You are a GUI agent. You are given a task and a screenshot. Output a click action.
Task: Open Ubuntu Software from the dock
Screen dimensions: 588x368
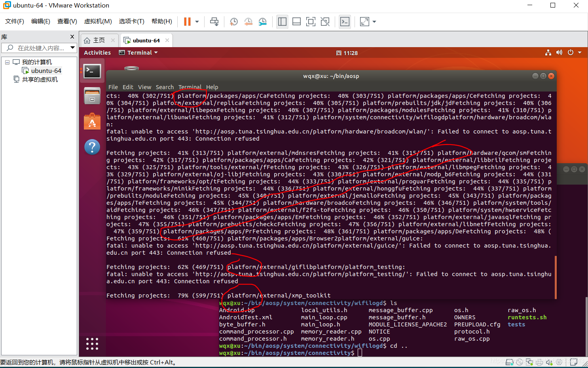click(x=92, y=122)
